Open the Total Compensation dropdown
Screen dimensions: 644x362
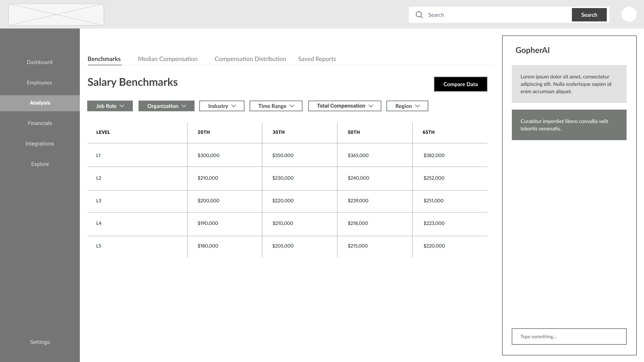[344, 106]
